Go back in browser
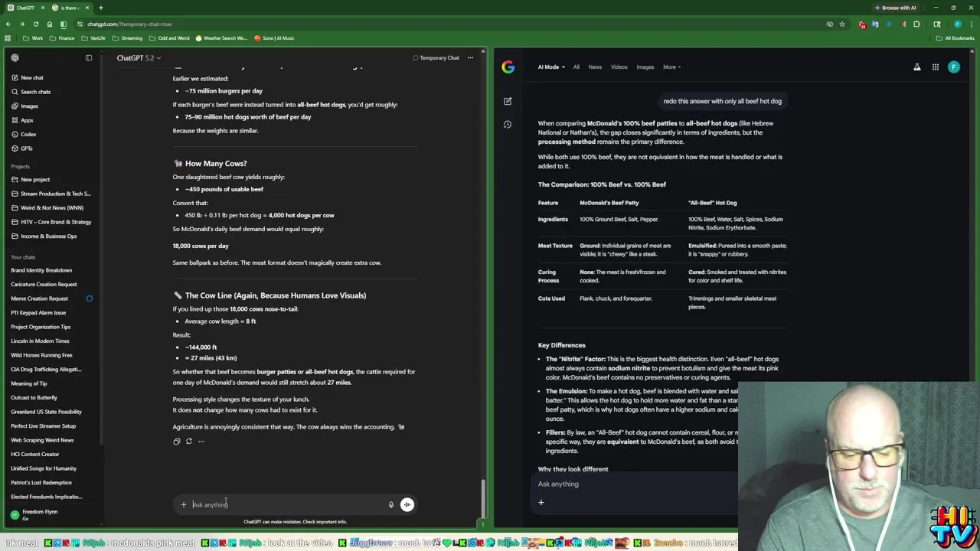Image resolution: width=980 pixels, height=551 pixels. tap(8, 24)
